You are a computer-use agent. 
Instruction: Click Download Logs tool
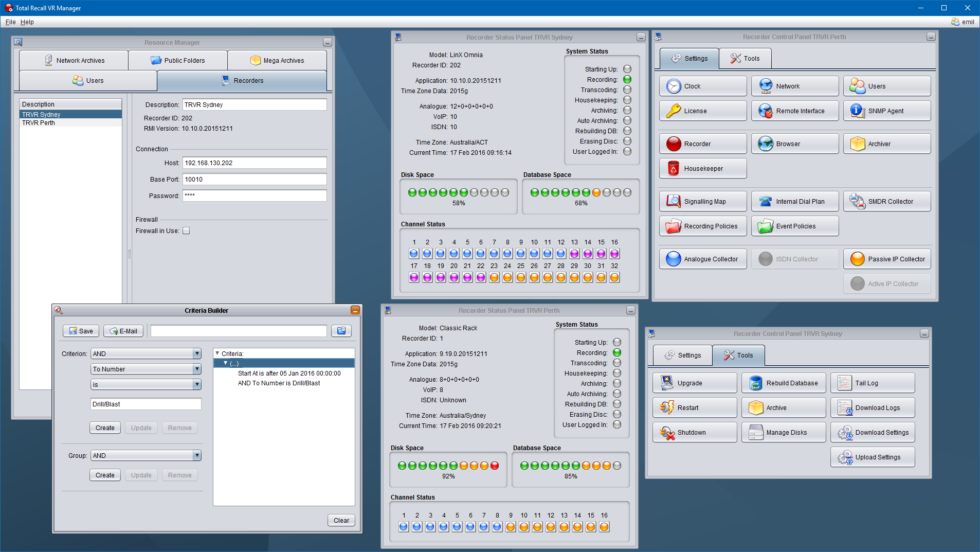click(873, 408)
